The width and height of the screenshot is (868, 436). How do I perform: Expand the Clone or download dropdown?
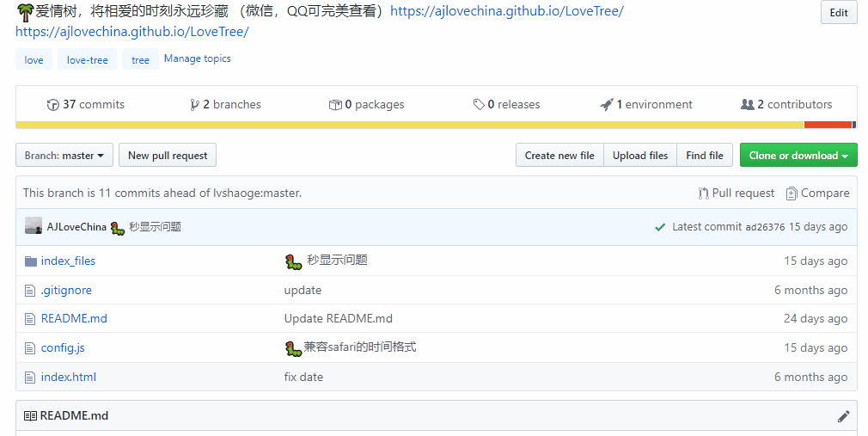coord(798,155)
